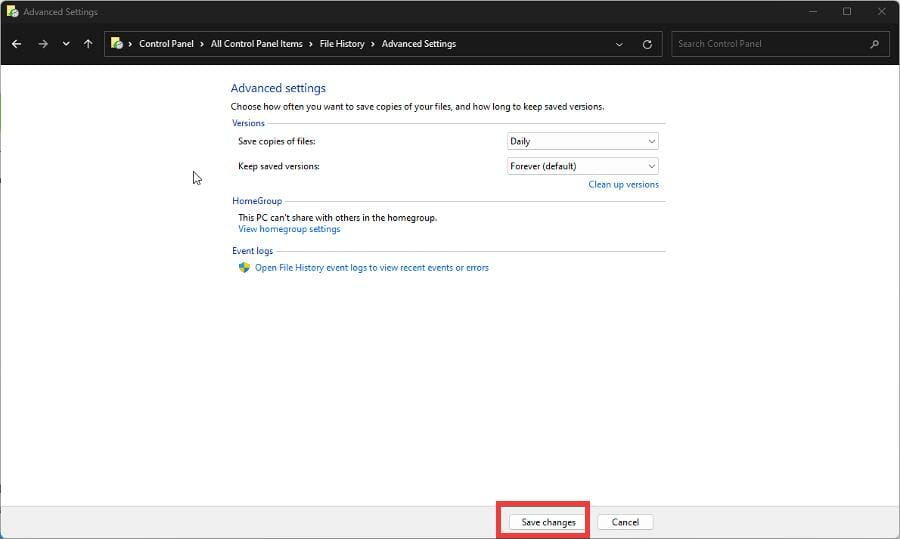Refresh the Advanced Settings page
Image resolution: width=900 pixels, height=539 pixels.
[647, 44]
